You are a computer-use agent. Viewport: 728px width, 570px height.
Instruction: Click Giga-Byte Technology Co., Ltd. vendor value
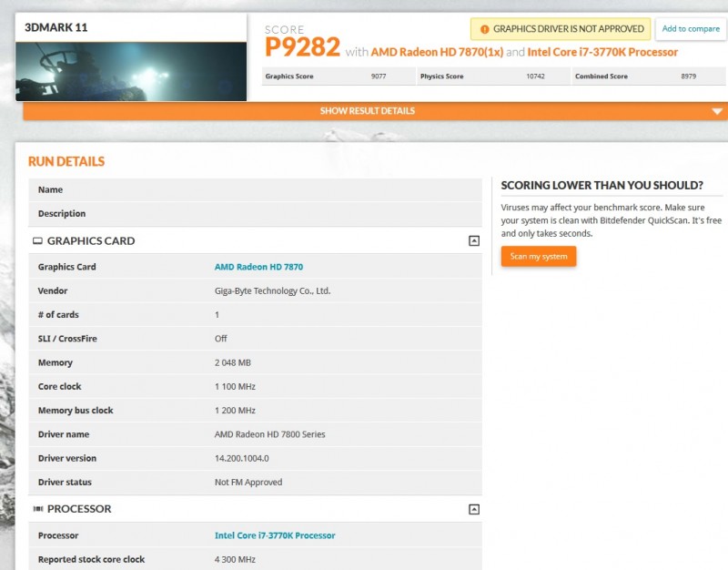pos(272,290)
